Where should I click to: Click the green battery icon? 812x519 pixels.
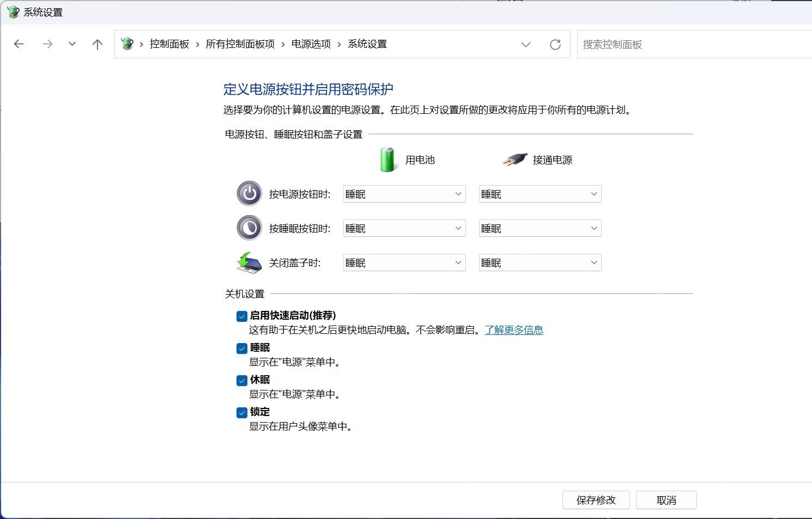pos(387,160)
